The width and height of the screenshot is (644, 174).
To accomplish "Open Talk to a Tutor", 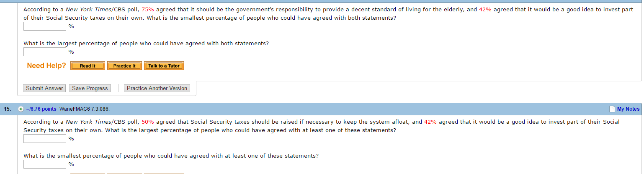I will point(164,66).
